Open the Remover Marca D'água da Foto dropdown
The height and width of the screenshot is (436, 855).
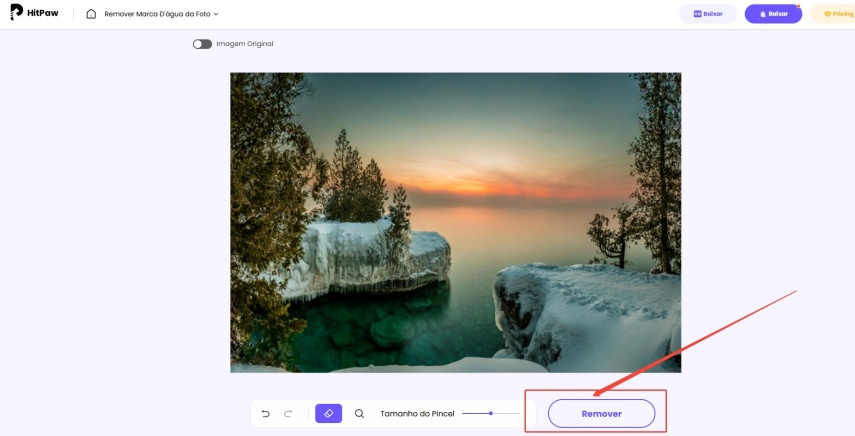pyautogui.click(x=161, y=14)
